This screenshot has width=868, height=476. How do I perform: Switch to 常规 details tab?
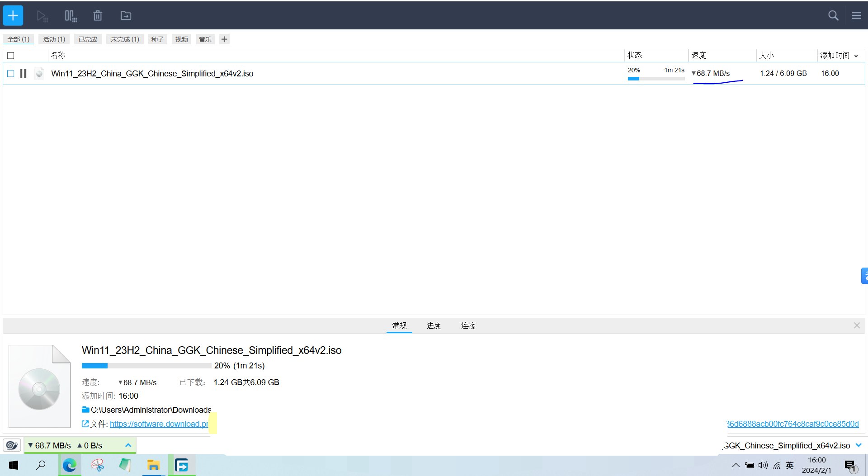tap(399, 325)
